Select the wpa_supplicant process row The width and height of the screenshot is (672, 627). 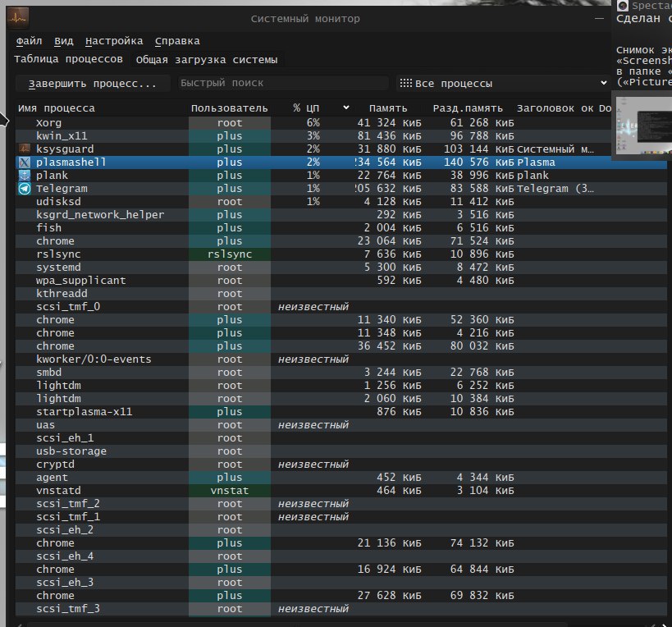click(x=341, y=281)
